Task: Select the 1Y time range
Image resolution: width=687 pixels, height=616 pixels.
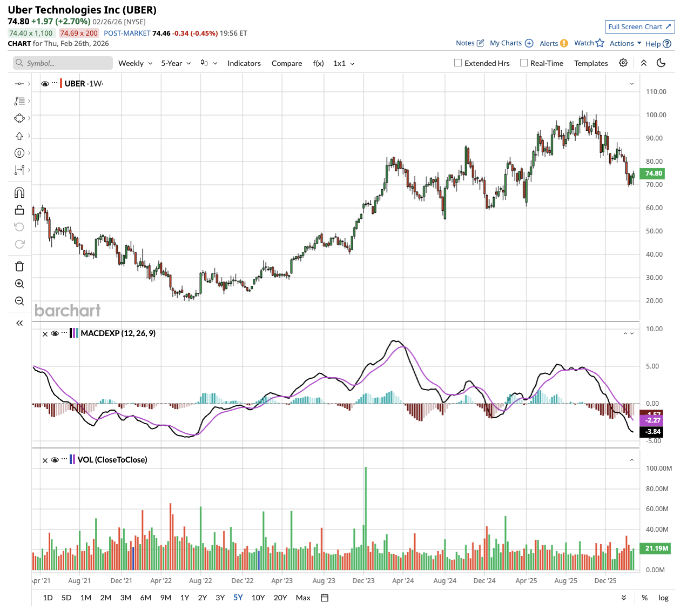Action: [185, 598]
